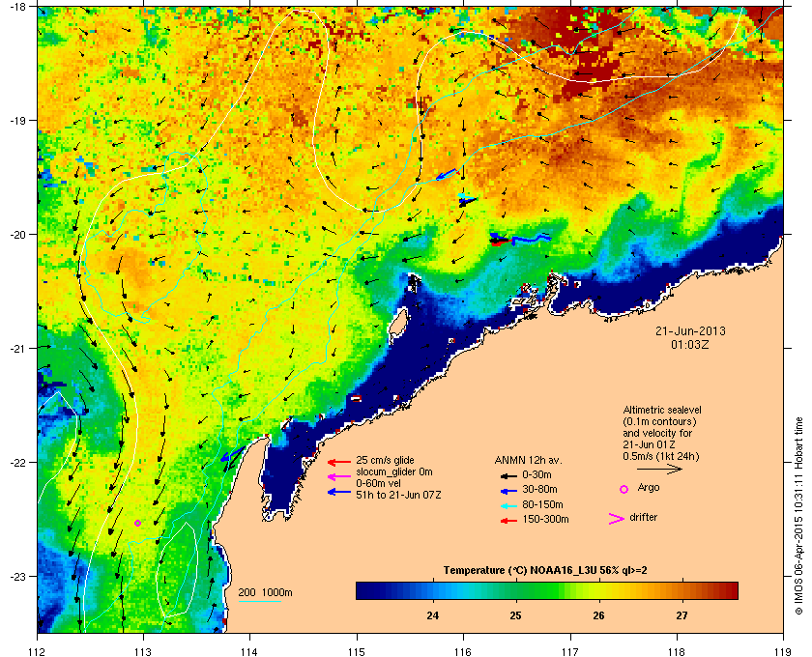Click the 'ANMN 12h av.' legend heading
This screenshot has width=812, height=657.
528,460
